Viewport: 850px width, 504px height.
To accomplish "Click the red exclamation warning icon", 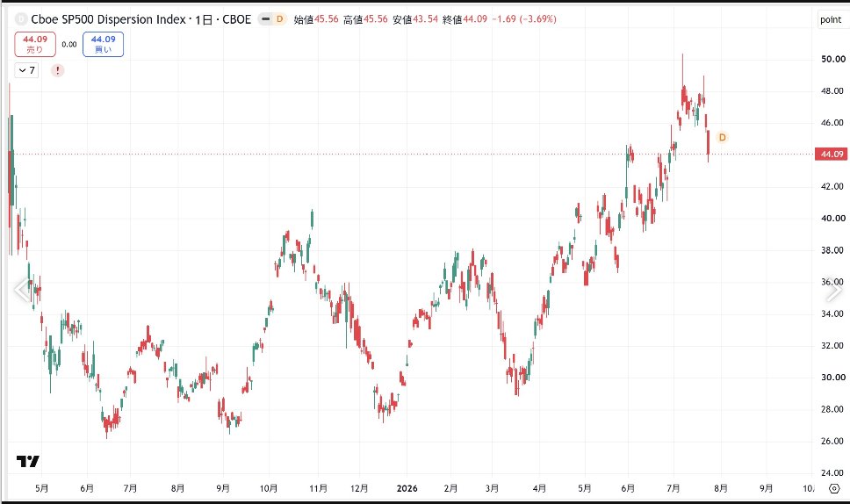I will point(57,70).
